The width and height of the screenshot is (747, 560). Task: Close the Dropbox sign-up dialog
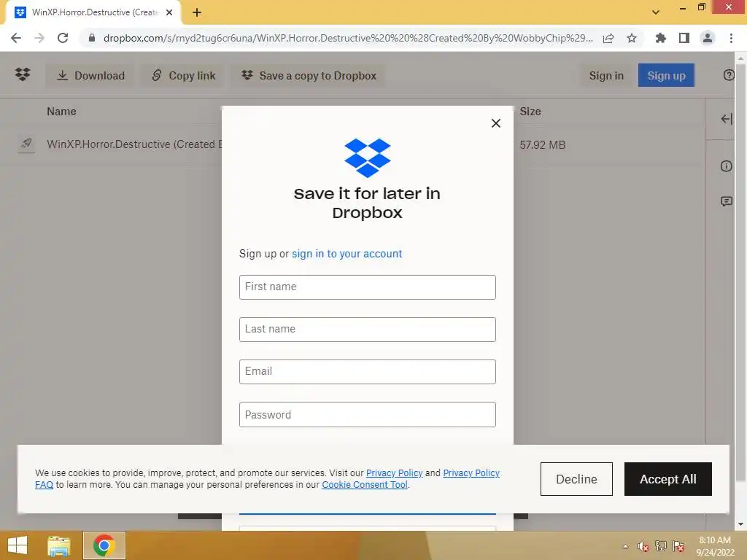point(496,123)
